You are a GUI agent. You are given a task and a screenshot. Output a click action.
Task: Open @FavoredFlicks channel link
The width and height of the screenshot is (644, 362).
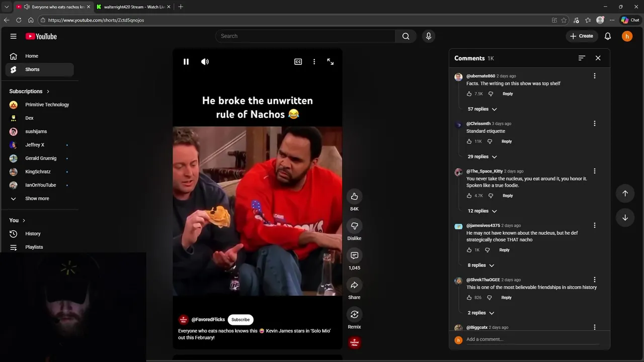[x=208, y=320]
